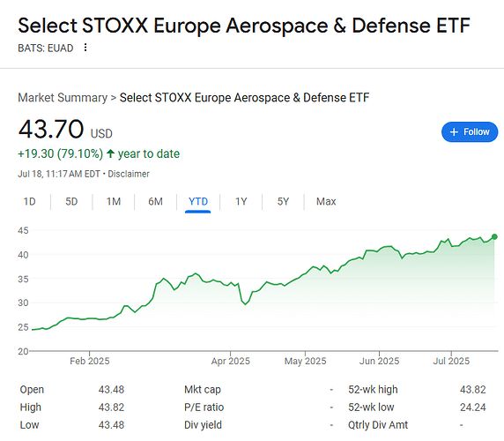Screen dimensions: 504x441
Task: Click the plus icon in Follow button
Action: click(x=454, y=132)
